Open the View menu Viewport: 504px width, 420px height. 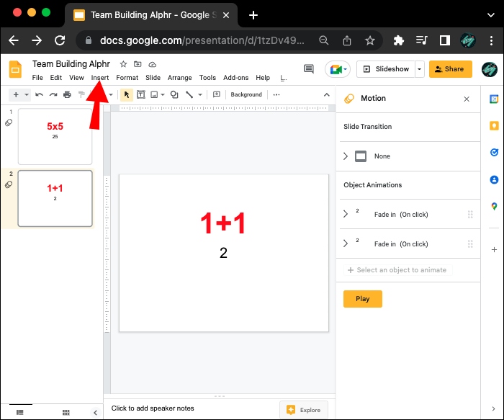point(76,78)
